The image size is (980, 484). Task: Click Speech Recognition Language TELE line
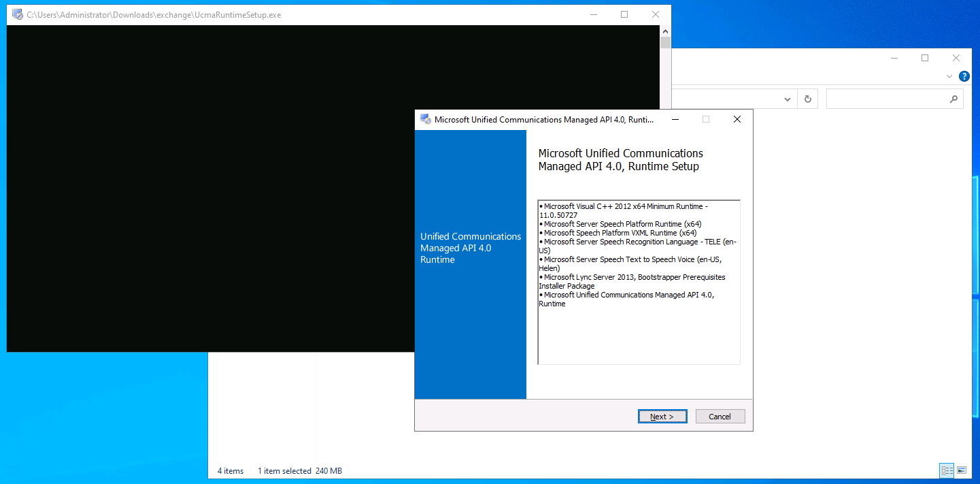click(x=637, y=246)
